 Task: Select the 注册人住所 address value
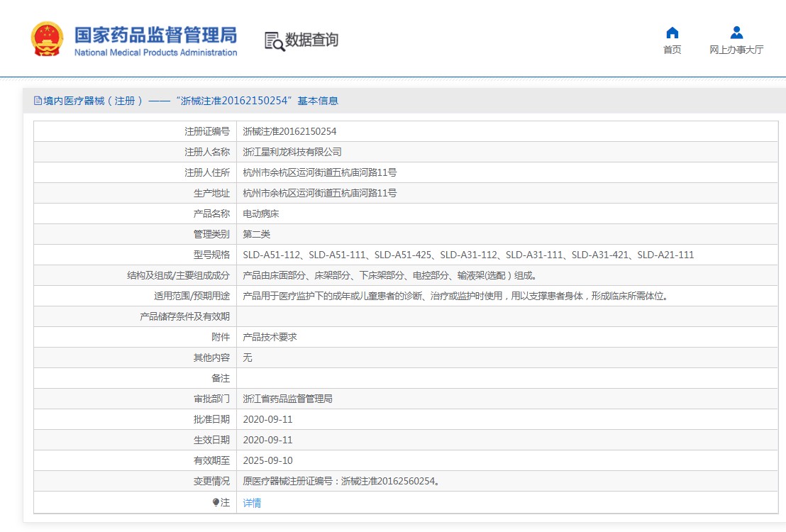pyautogui.click(x=320, y=172)
